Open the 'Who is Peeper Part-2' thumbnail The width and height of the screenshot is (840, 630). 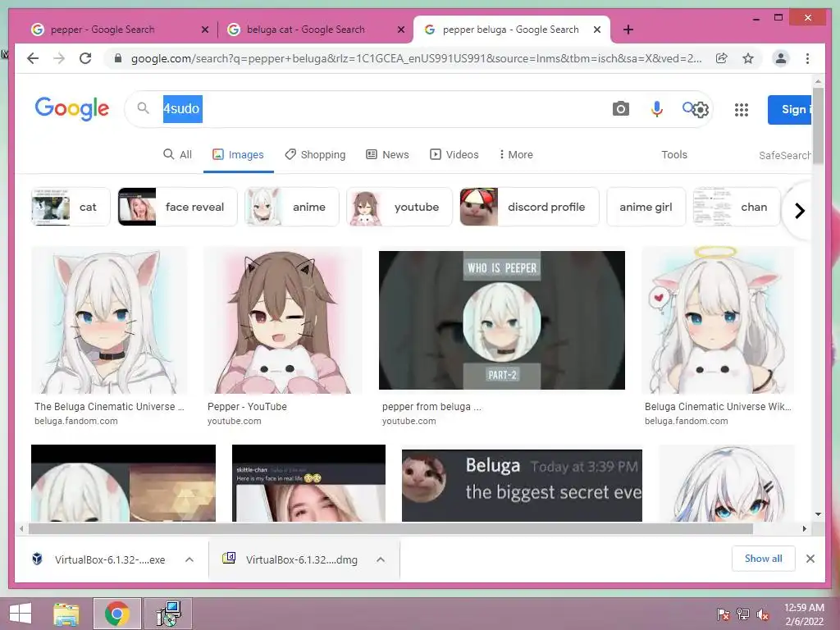(x=501, y=320)
